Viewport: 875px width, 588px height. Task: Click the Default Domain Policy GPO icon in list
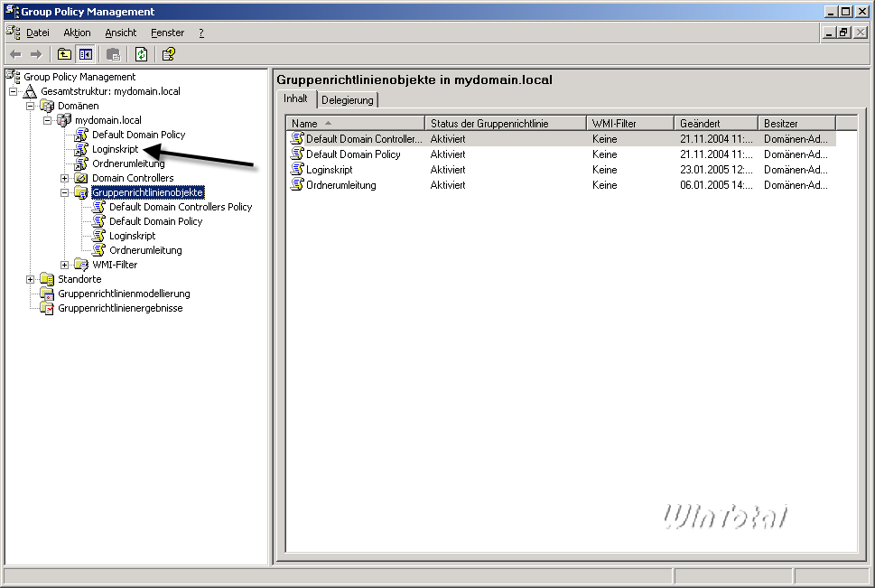click(297, 154)
